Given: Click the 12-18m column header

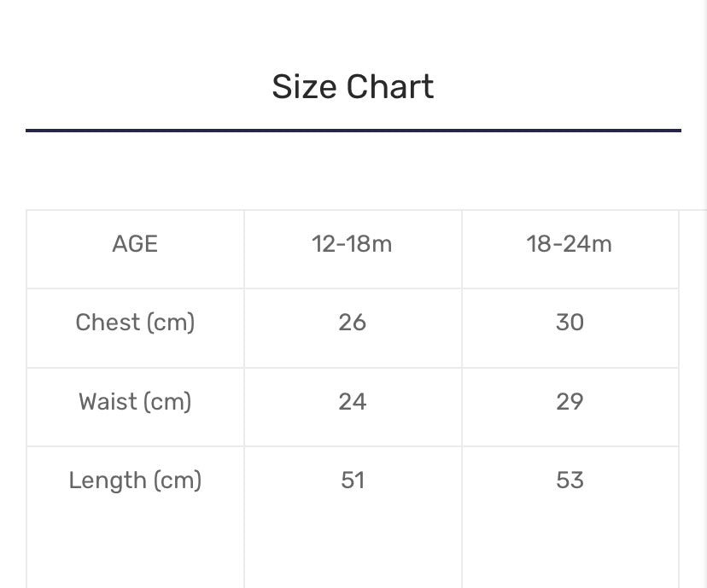Looking at the screenshot, I should pyautogui.click(x=352, y=244).
